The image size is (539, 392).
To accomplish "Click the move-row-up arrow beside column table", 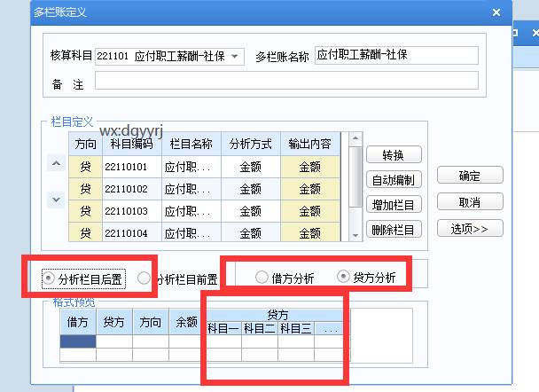I will 55,164.
